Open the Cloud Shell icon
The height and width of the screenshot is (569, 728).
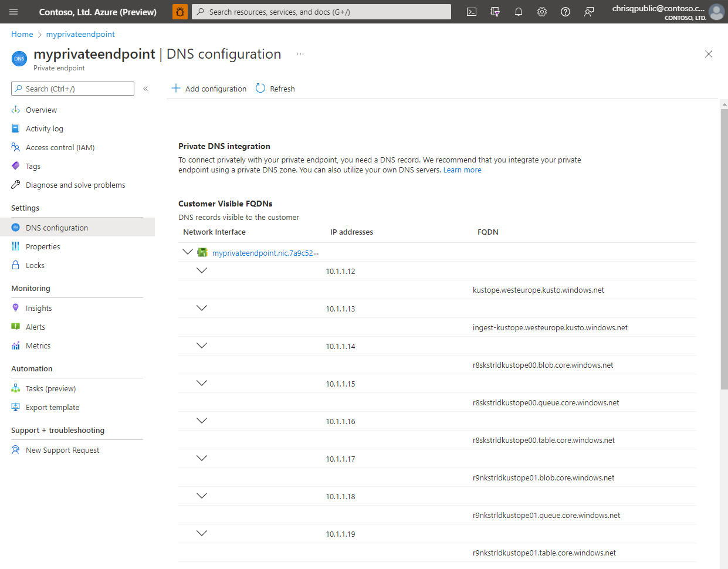pyautogui.click(x=472, y=12)
